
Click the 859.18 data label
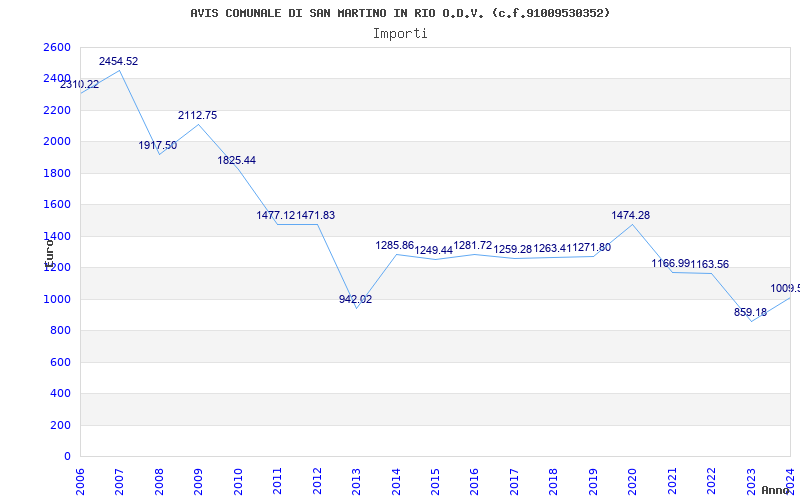coord(751,312)
